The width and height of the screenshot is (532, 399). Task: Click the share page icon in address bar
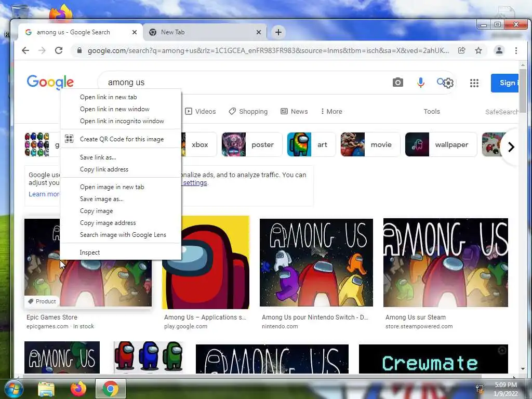pyautogui.click(x=461, y=50)
